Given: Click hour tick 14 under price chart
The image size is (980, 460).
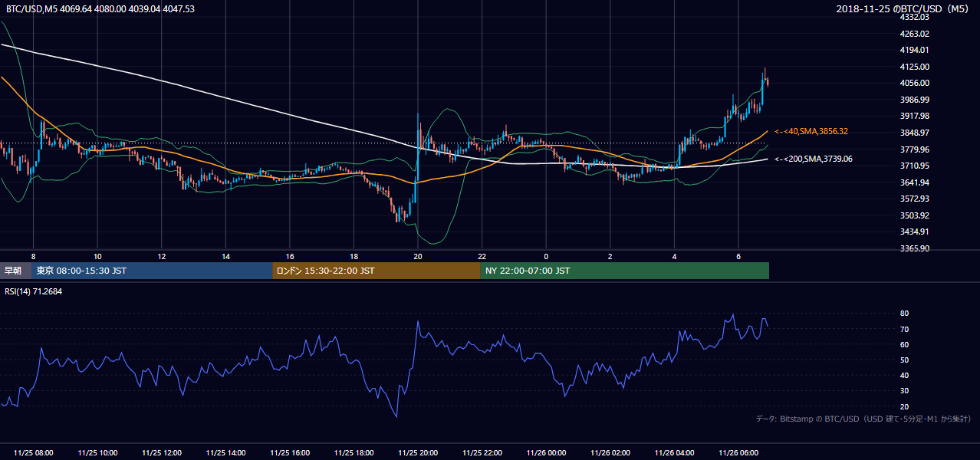Looking at the screenshot, I should (x=225, y=256).
